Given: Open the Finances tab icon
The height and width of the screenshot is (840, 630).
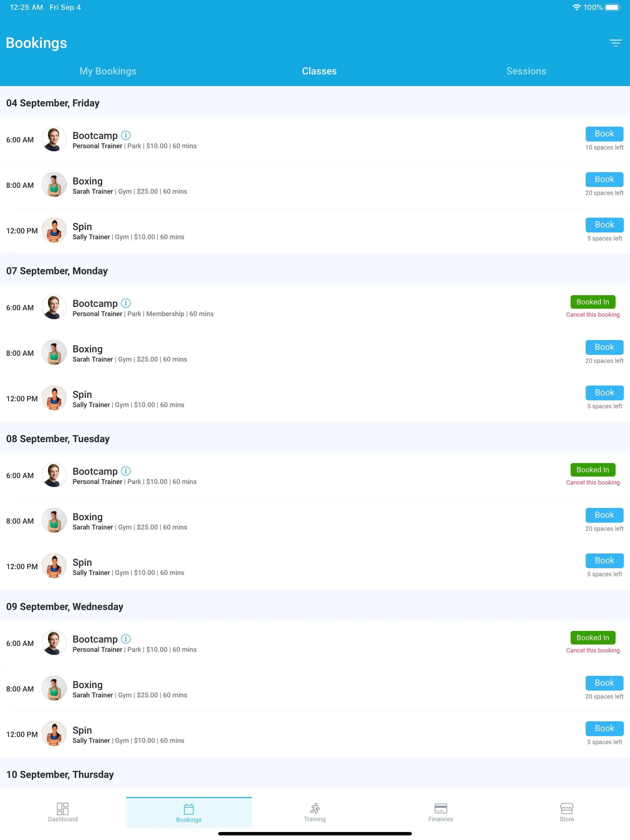Looking at the screenshot, I should pyautogui.click(x=441, y=808).
